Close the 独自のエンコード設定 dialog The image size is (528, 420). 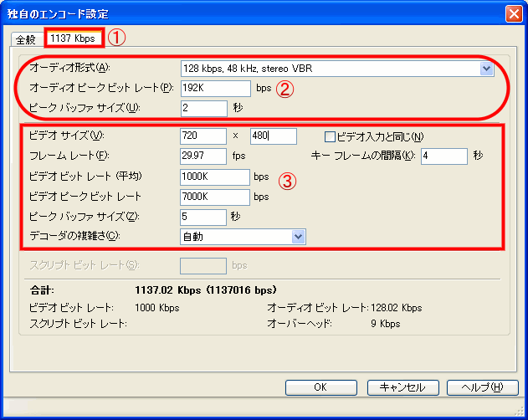[514, 13]
